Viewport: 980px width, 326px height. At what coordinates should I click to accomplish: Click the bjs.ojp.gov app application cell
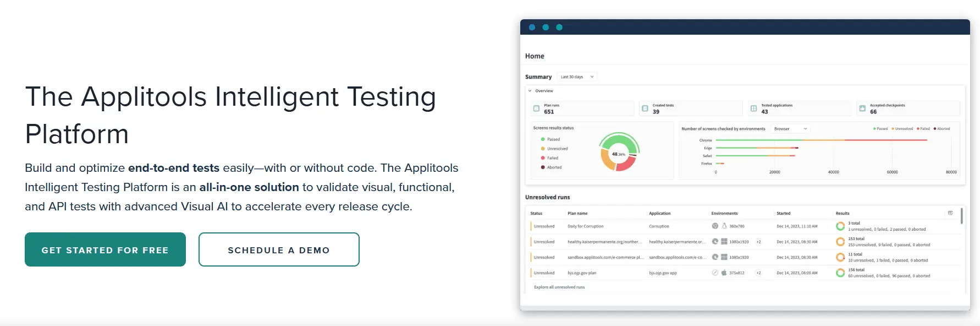pyautogui.click(x=663, y=273)
